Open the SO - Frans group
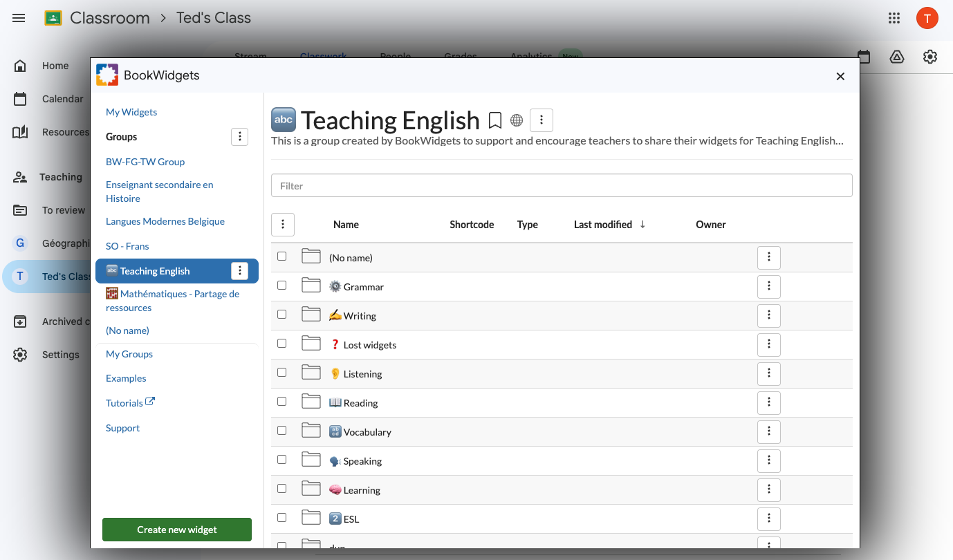 (127, 246)
